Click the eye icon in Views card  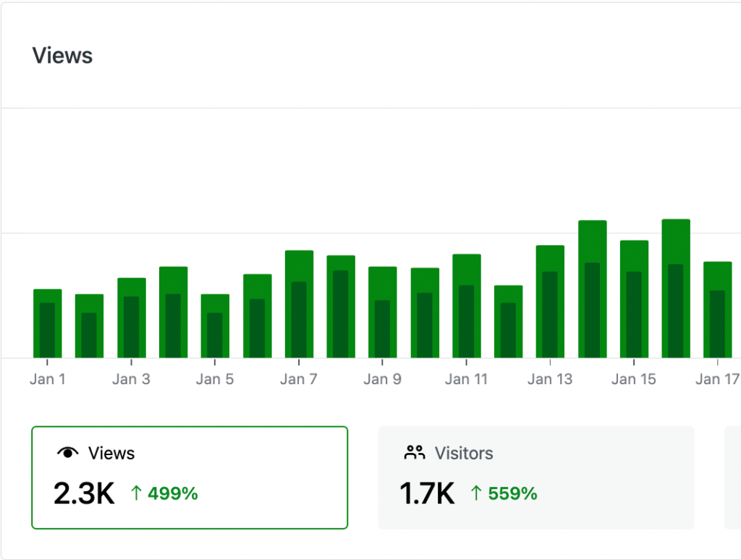[x=67, y=453]
